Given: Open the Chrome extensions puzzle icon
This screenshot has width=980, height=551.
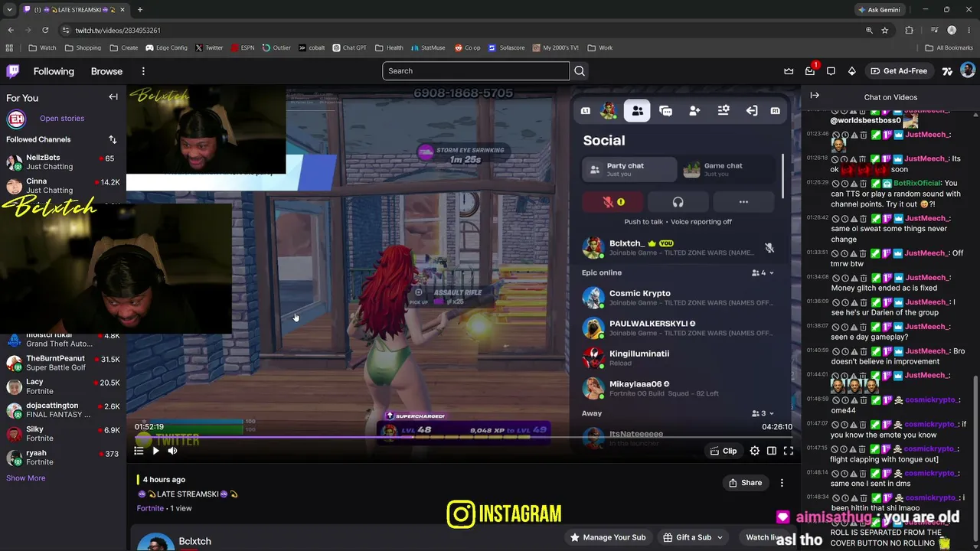Looking at the screenshot, I should tap(909, 30).
